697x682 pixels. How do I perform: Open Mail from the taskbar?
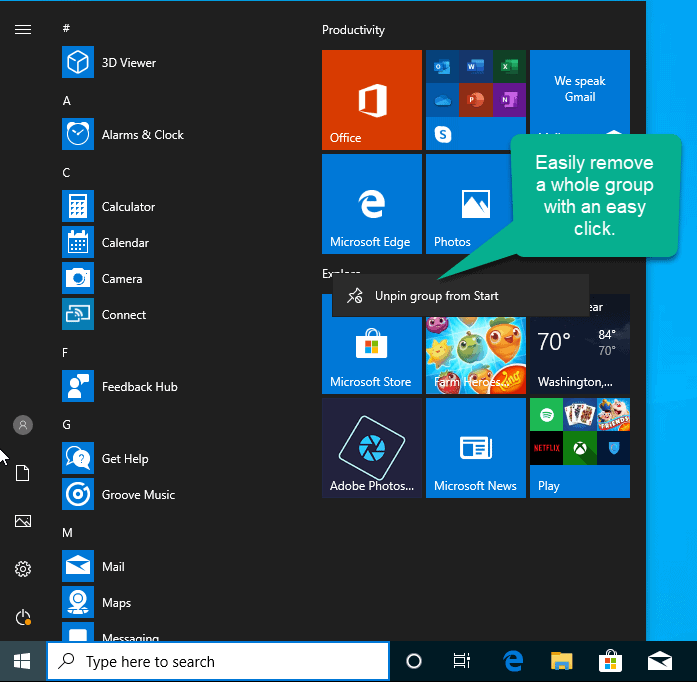point(660,661)
